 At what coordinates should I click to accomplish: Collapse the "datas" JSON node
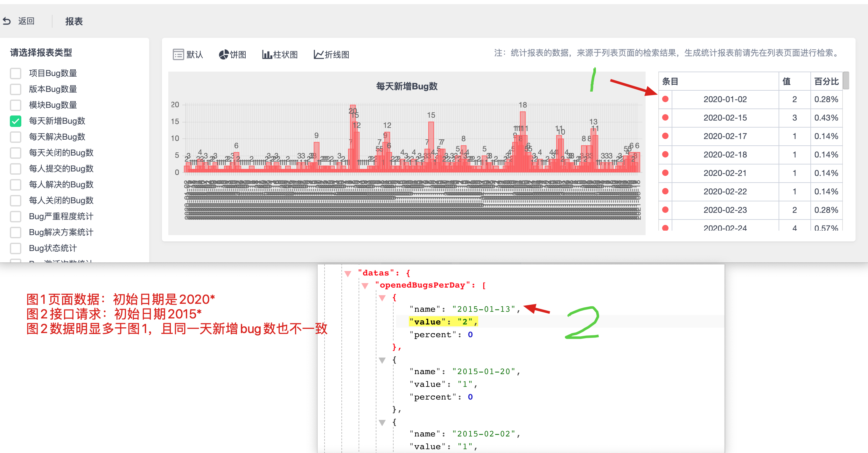tap(348, 273)
